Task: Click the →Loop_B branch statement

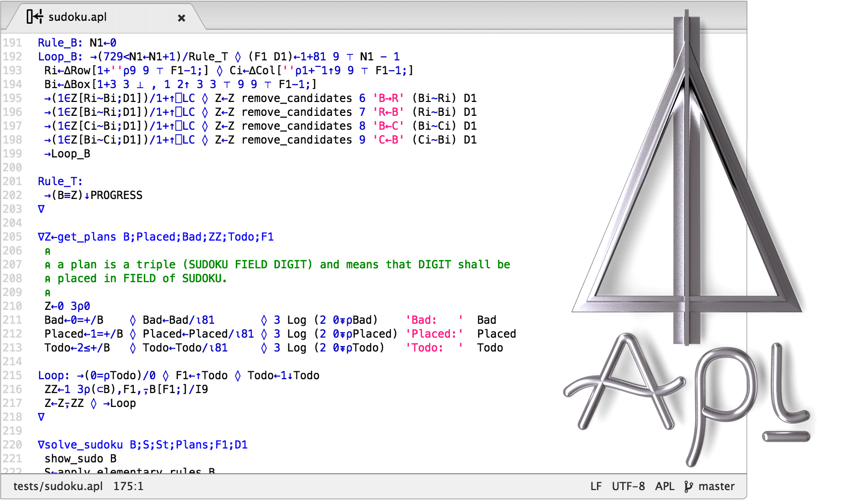Action: click(67, 153)
